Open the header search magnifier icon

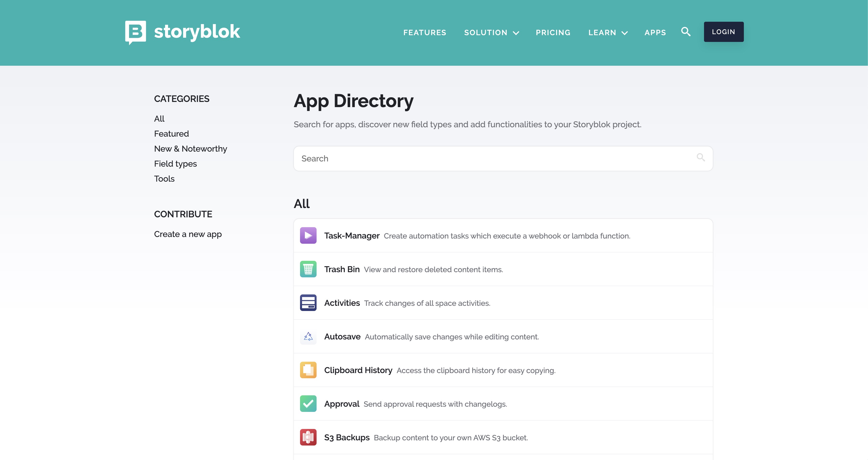tap(686, 32)
